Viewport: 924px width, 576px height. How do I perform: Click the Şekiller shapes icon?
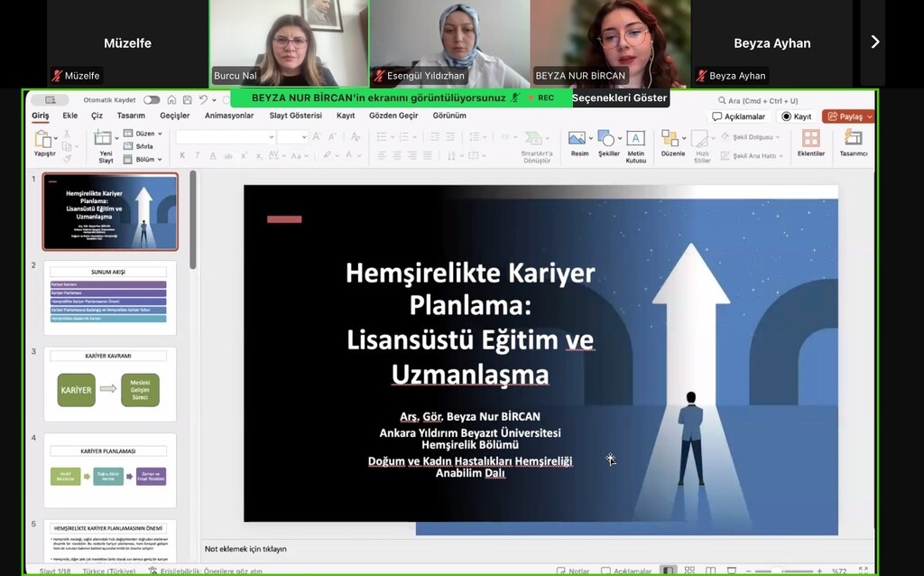point(605,138)
